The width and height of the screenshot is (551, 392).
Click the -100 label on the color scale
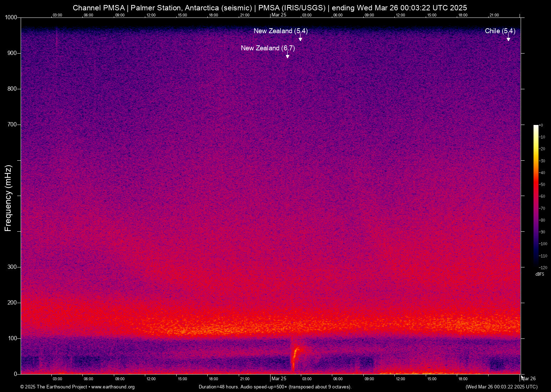pyautogui.click(x=543, y=244)
